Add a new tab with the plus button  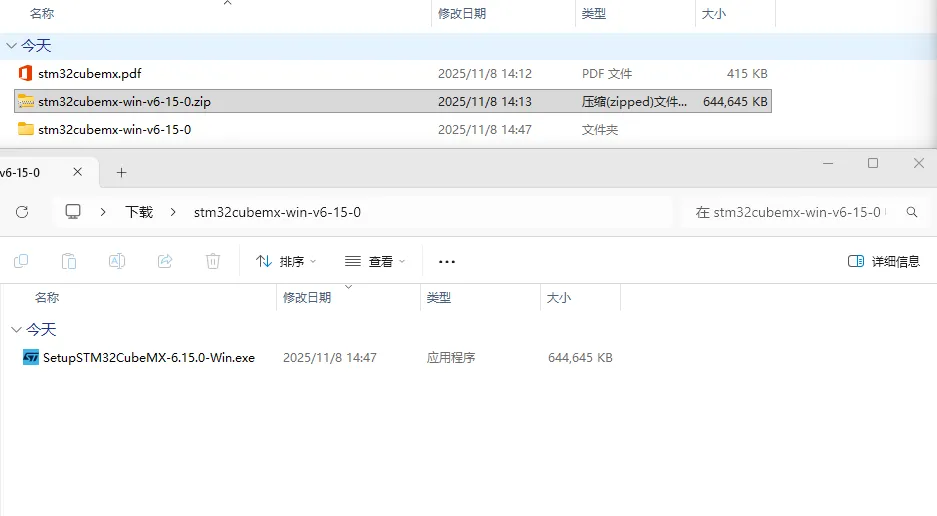(x=121, y=173)
